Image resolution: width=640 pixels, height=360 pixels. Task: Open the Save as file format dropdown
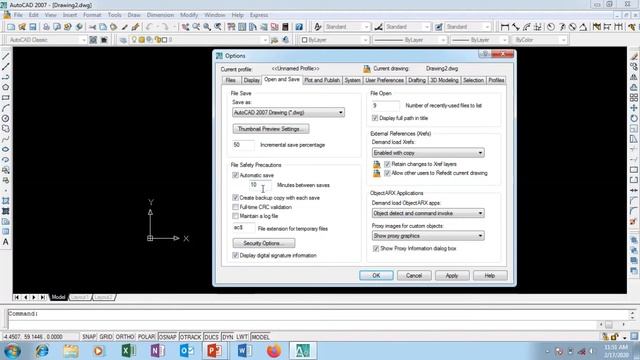click(288, 112)
